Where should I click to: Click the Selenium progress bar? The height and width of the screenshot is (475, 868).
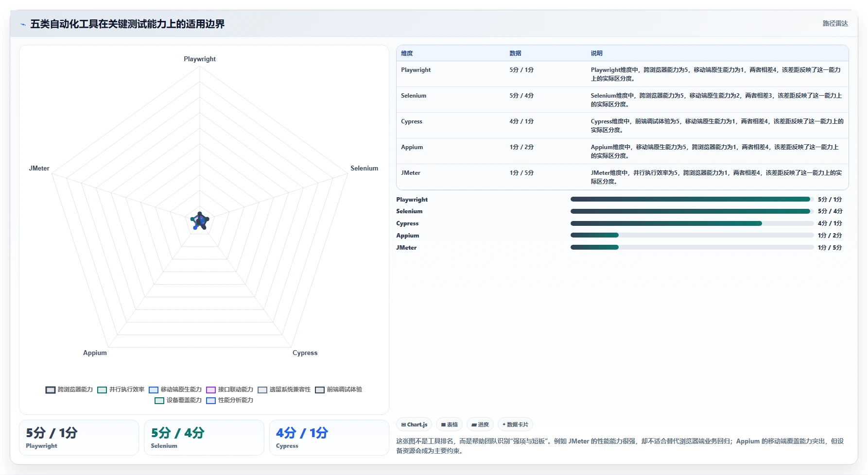pyautogui.click(x=692, y=211)
